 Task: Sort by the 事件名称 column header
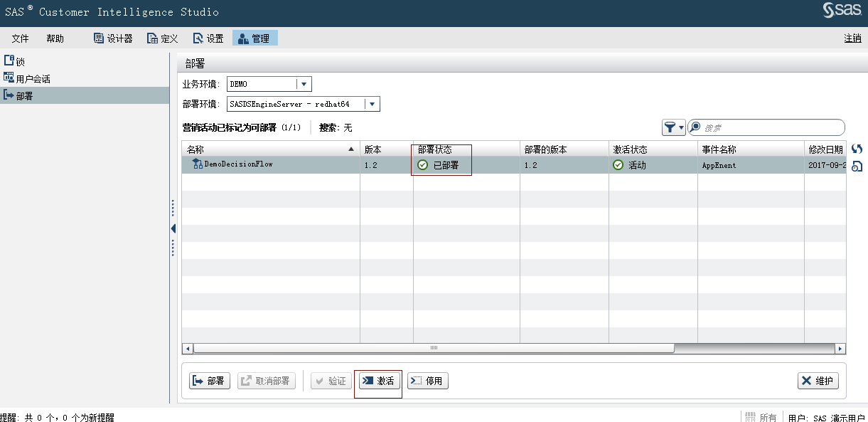click(x=751, y=149)
